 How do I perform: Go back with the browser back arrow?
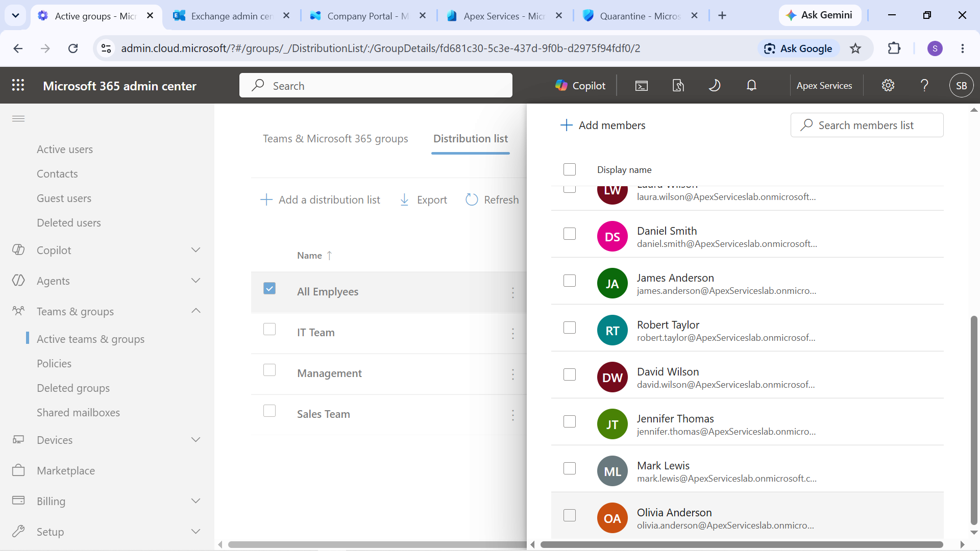(x=18, y=48)
